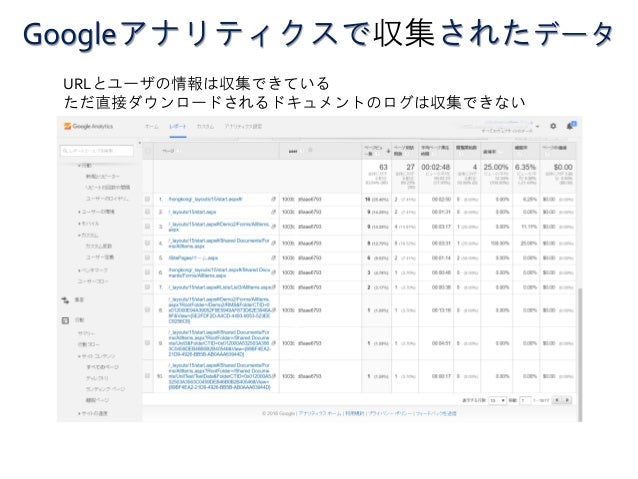638x479 pixels.
Task: Open row 8 page in new window icon
Action: pyautogui.click(x=274, y=311)
